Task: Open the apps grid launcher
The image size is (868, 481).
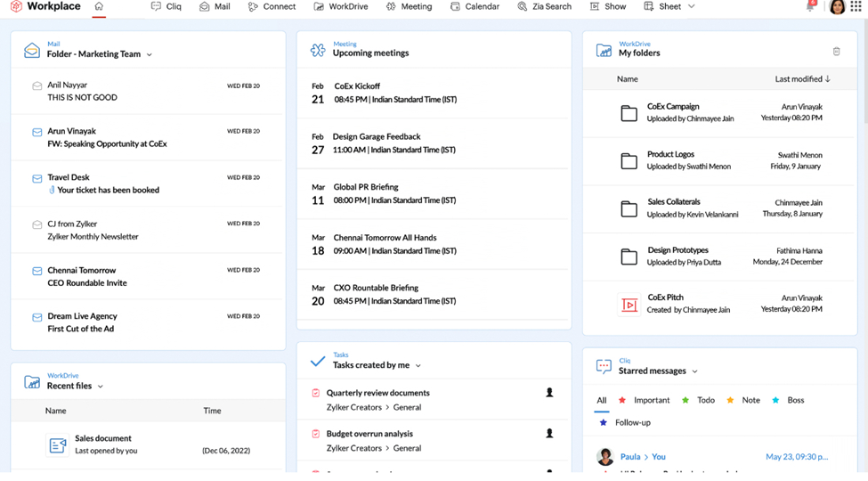Action: (856, 6)
